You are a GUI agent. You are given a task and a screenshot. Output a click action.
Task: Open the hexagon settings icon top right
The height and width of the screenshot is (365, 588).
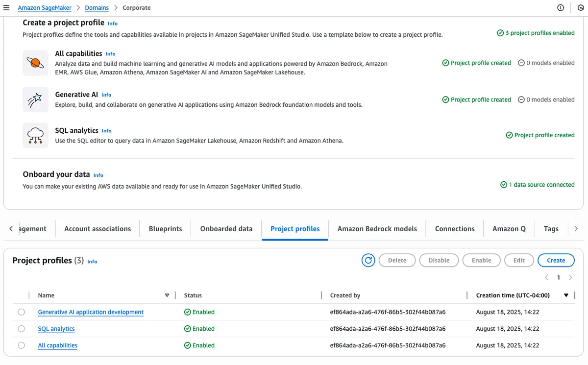[x=580, y=8]
